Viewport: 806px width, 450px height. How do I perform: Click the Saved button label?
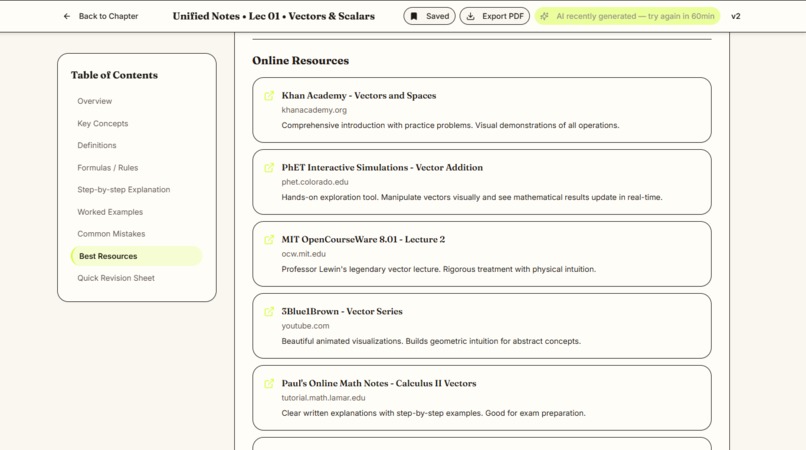(437, 16)
